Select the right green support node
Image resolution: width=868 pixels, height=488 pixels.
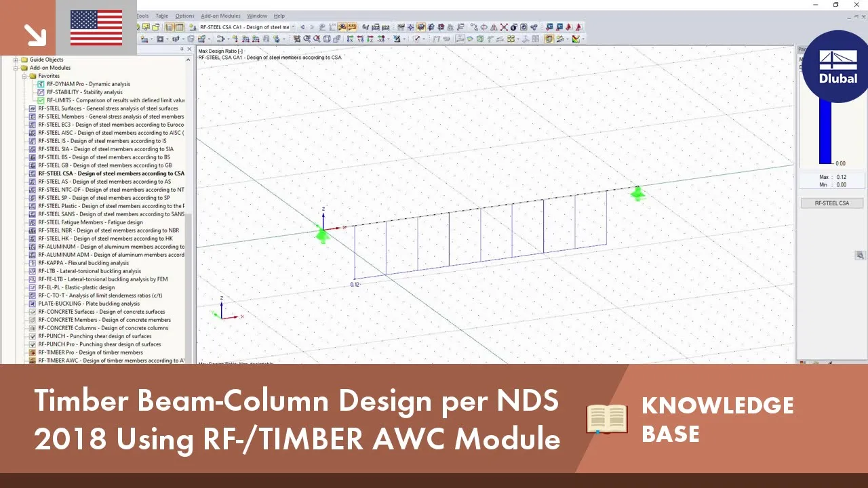coord(637,194)
